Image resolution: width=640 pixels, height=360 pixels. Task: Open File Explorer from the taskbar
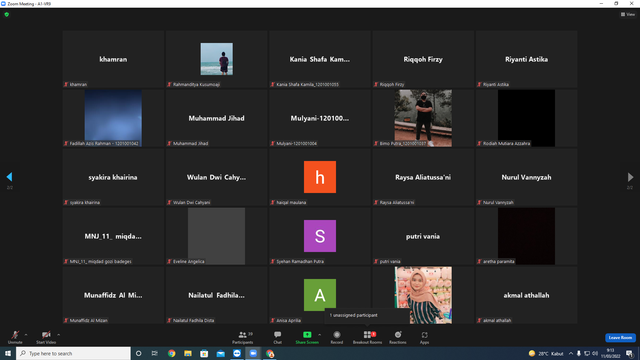coord(188,353)
